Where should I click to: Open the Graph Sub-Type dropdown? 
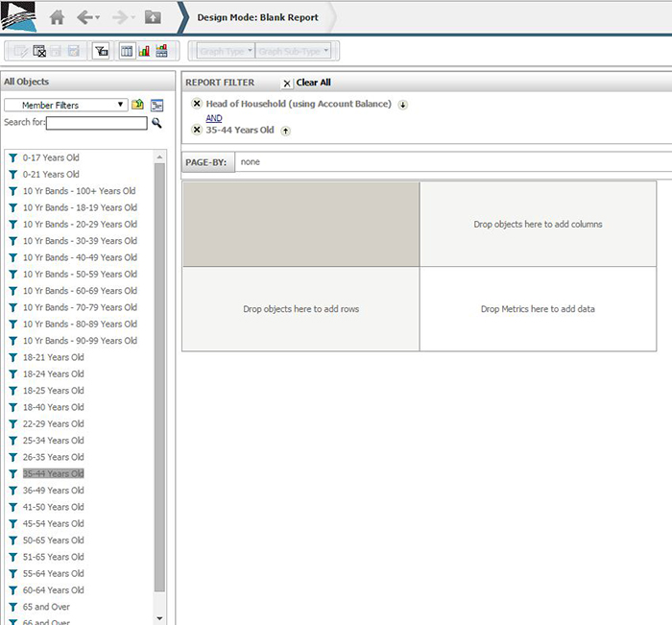294,51
